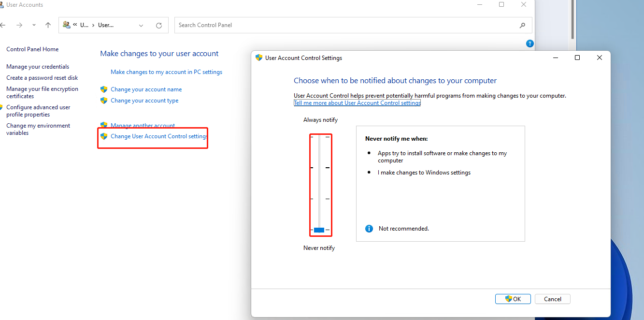Open Control Panel Home
The width and height of the screenshot is (644, 320).
pos(32,49)
